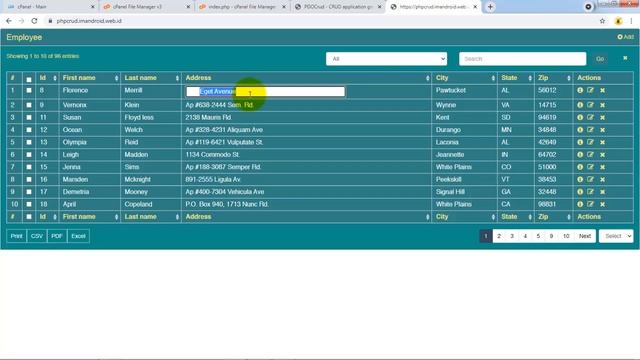Switch to PDOCrud CRUD application tab
Image resolution: width=640 pixels, height=360 pixels.
(x=338, y=7)
